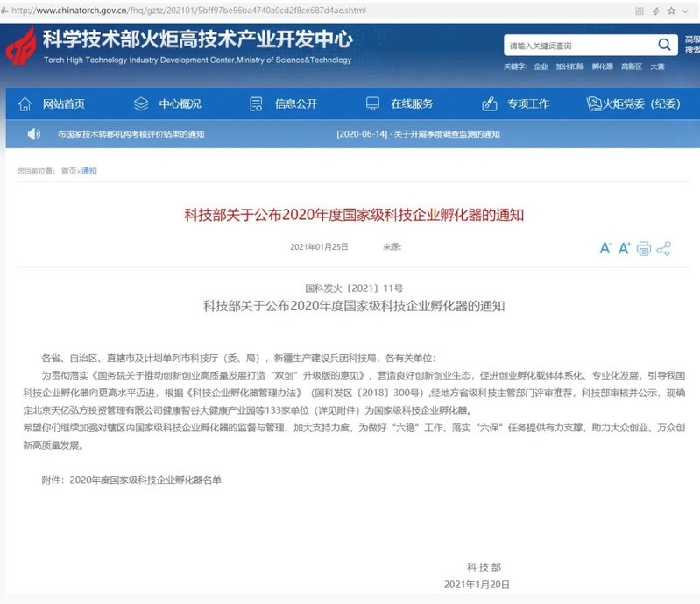Click the document icon beside 信息公开

[x=256, y=104]
